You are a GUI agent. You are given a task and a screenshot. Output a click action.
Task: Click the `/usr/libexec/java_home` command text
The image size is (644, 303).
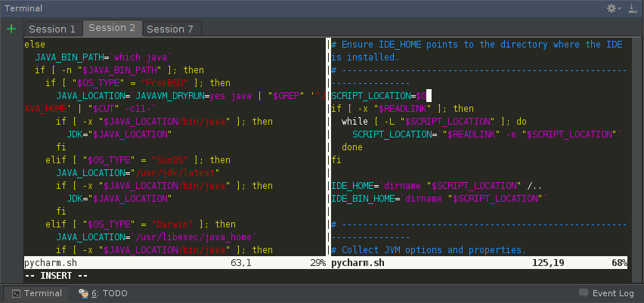coord(194,237)
